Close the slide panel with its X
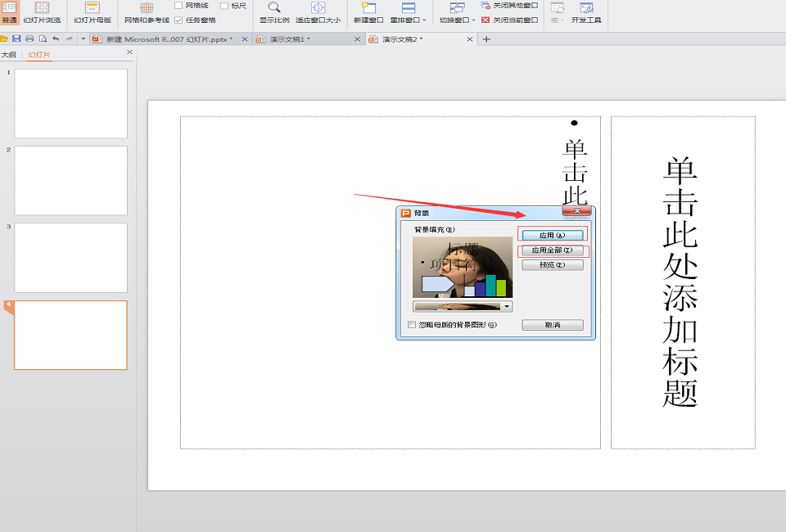The height and width of the screenshot is (532, 786). [x=129, y=52]
